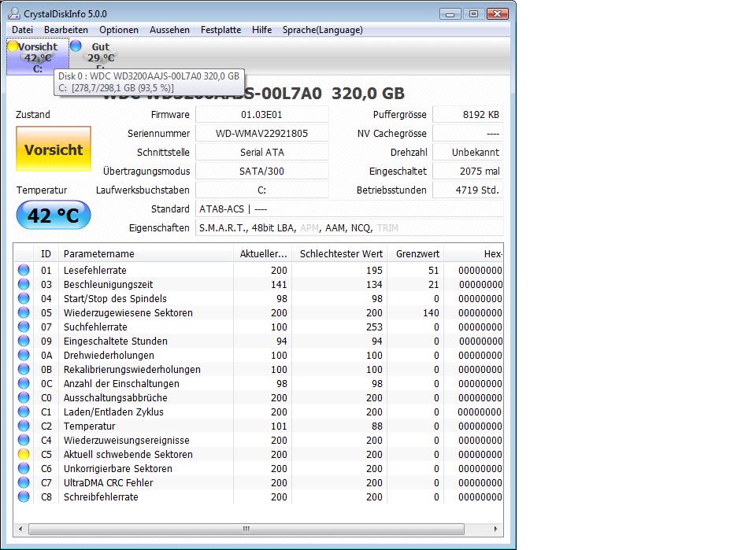Click the Drehzahl value Unbekannt
756x550 pixels.
click(x=468, y=152)
